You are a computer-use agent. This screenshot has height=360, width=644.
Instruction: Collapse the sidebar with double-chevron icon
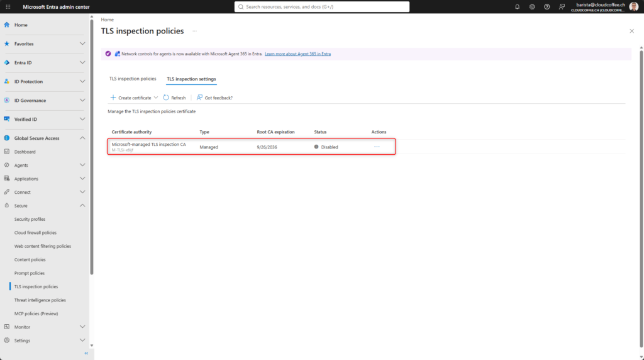86,354
